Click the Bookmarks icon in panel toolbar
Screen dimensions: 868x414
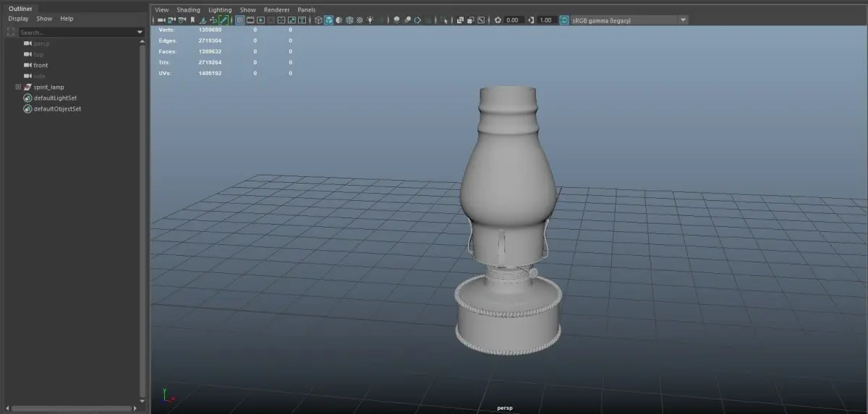[192, 20]
